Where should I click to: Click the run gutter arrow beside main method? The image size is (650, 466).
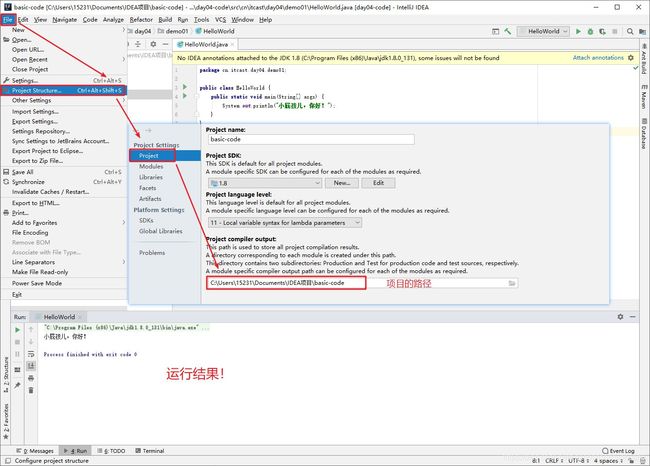[x=185, y=96]
